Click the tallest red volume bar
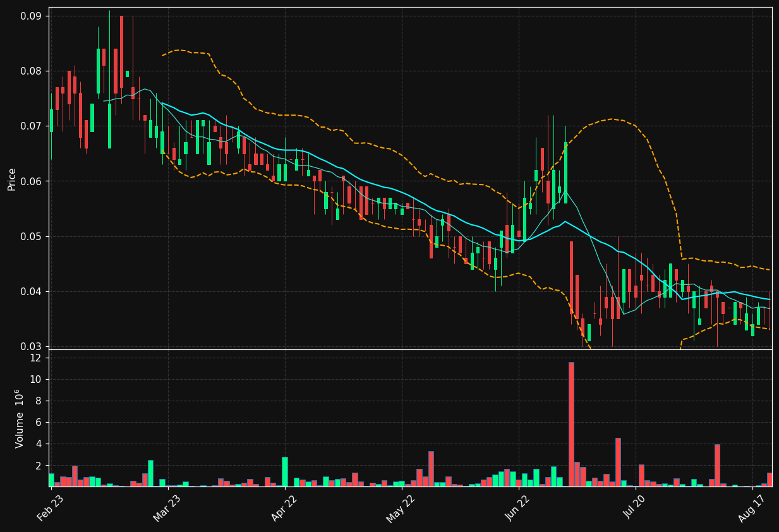 point(571,424)
